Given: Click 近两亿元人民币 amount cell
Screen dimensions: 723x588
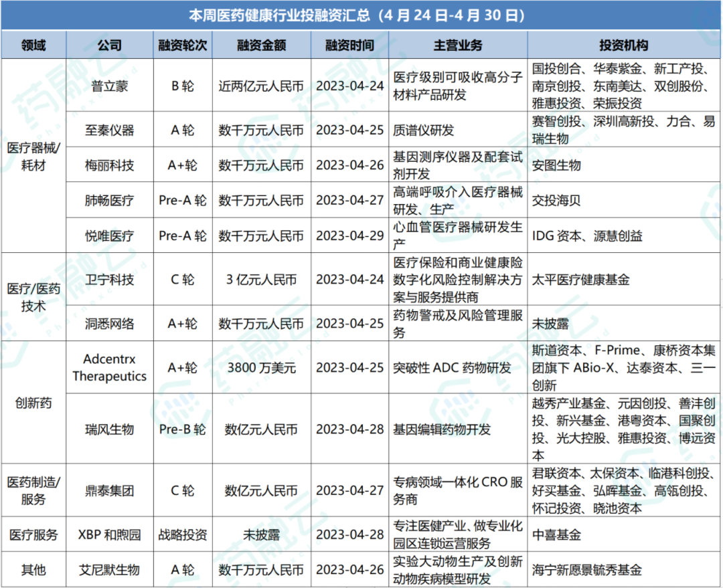Looking at the screenshot, I should click(x=262, y=85).
